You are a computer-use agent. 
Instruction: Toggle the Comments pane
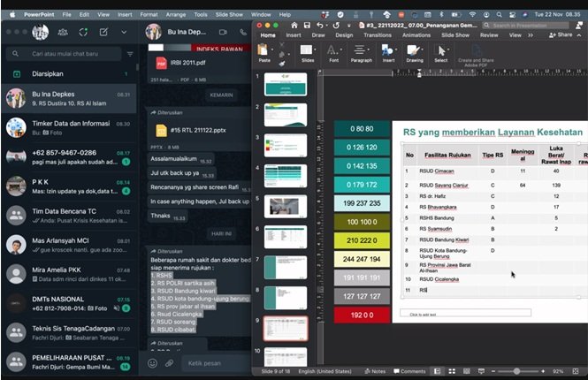coord(409,371)
